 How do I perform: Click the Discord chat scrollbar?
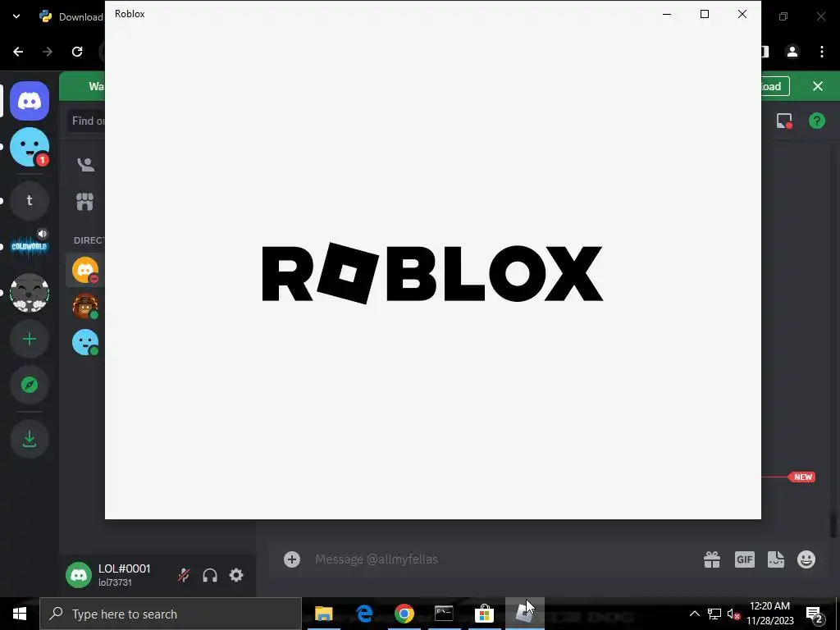point(833,525)
